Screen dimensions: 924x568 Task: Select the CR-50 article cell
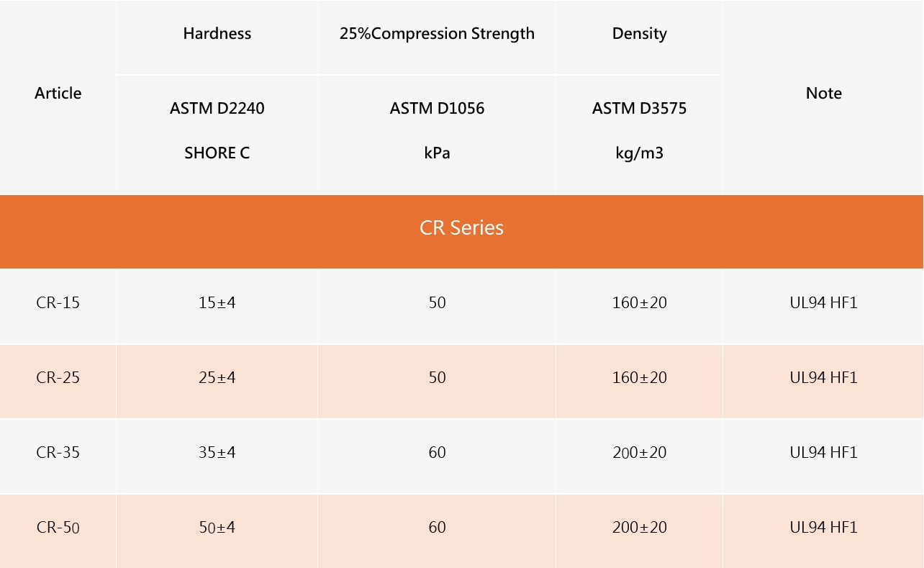(x=58, y=528)
